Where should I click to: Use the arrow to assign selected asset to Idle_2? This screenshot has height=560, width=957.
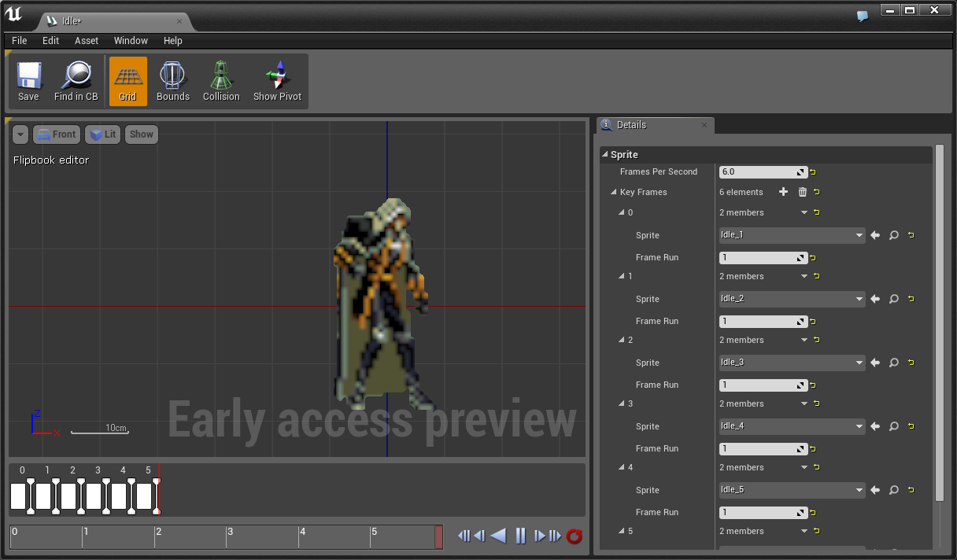tap(874, 299)
